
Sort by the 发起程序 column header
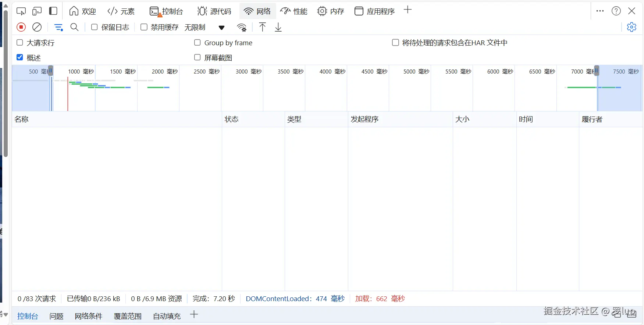[400, 119]
